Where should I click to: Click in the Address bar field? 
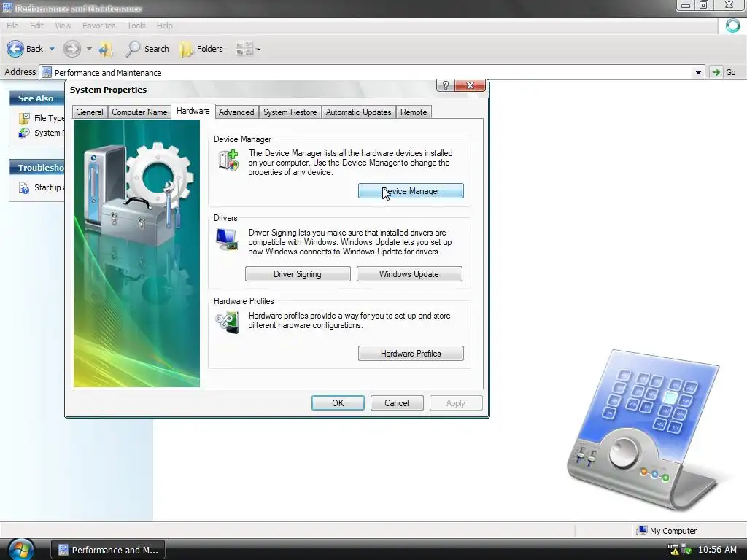pos(371,72)
